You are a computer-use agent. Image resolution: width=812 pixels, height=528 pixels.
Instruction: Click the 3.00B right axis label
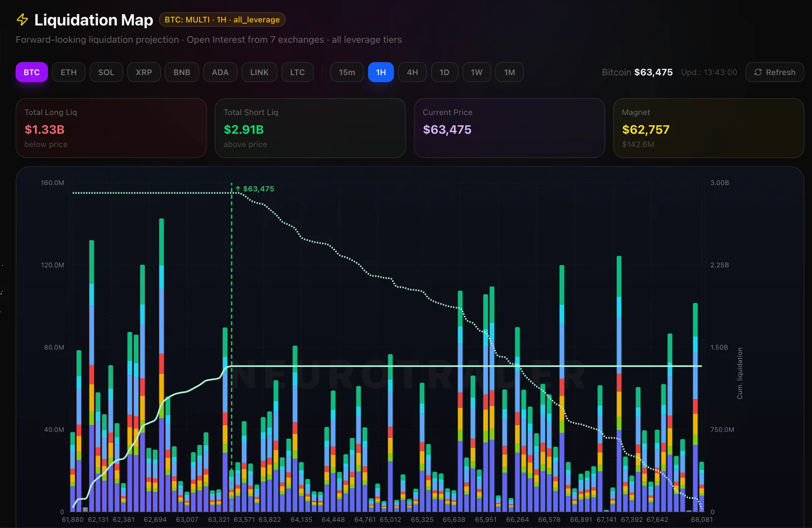(720, 183)
